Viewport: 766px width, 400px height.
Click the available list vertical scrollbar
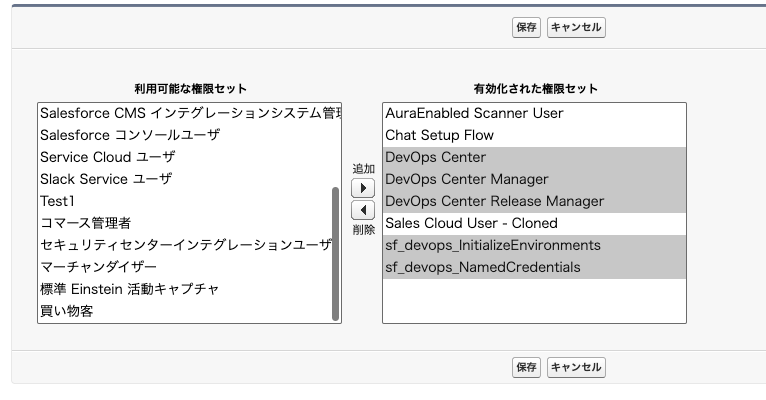click(336, 250)
